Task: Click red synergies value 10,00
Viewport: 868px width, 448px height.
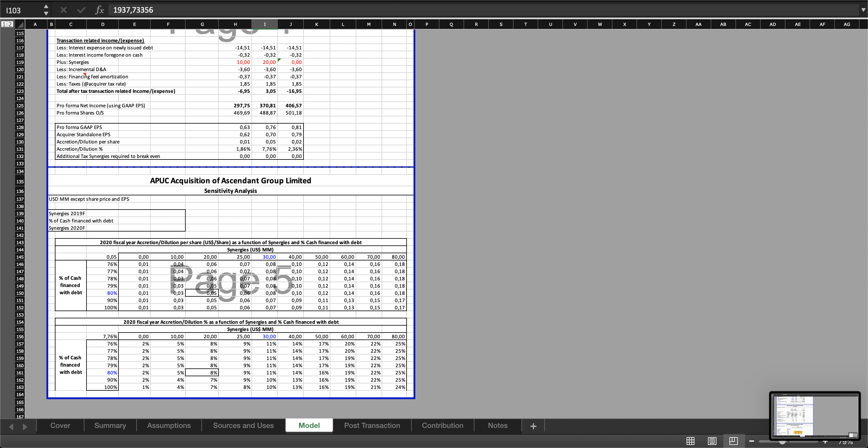Action: point(243,62)
